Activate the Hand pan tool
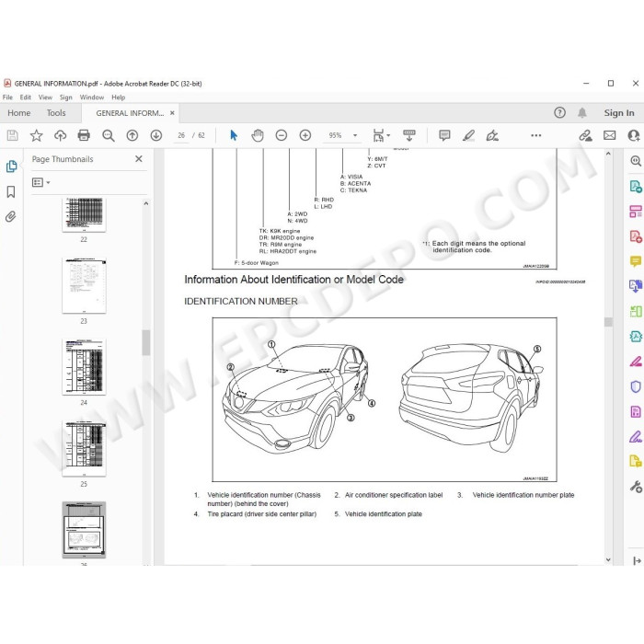Screen dimensions: 644x644 click(x=258, y=135)
